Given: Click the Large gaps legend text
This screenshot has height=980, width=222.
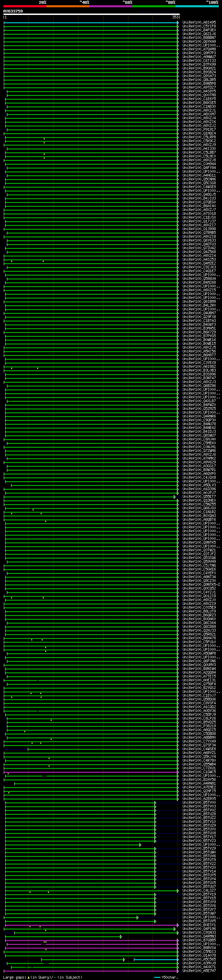Looking at the screenshot, I should (x=43, y=977).
